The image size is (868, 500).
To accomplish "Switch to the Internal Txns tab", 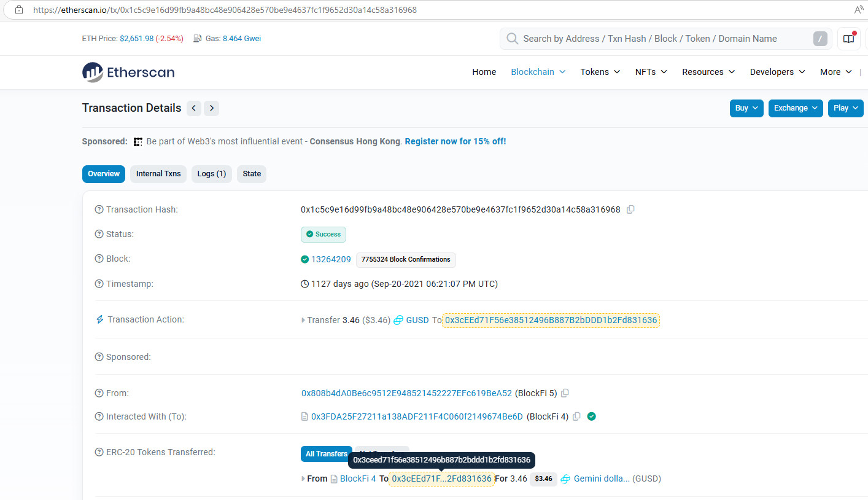I will click(x=158, y=174).
